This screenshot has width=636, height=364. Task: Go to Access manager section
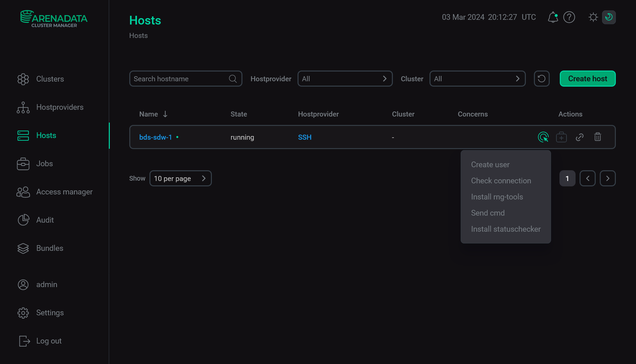click(x=64, y=192)
